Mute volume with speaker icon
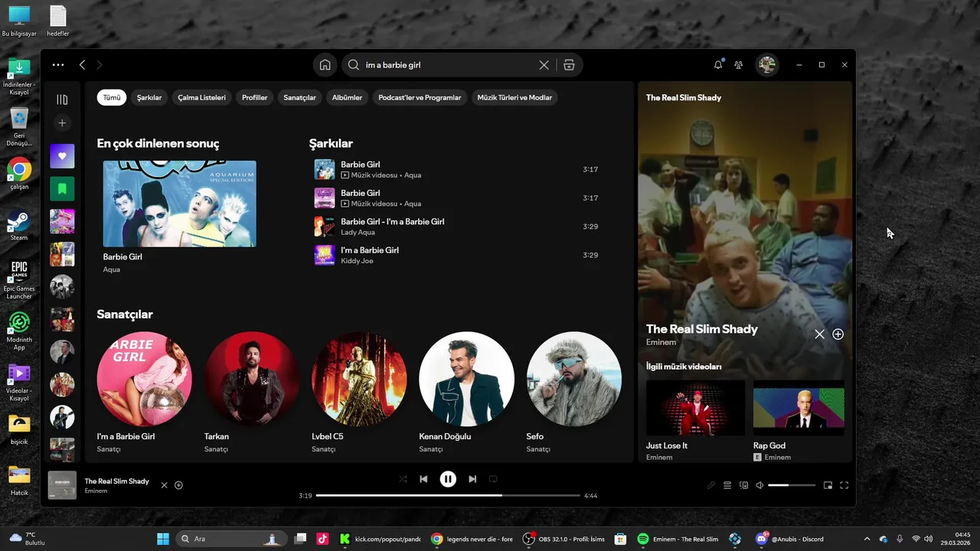Screen dimensions: 980x551 tap(759, 485)
